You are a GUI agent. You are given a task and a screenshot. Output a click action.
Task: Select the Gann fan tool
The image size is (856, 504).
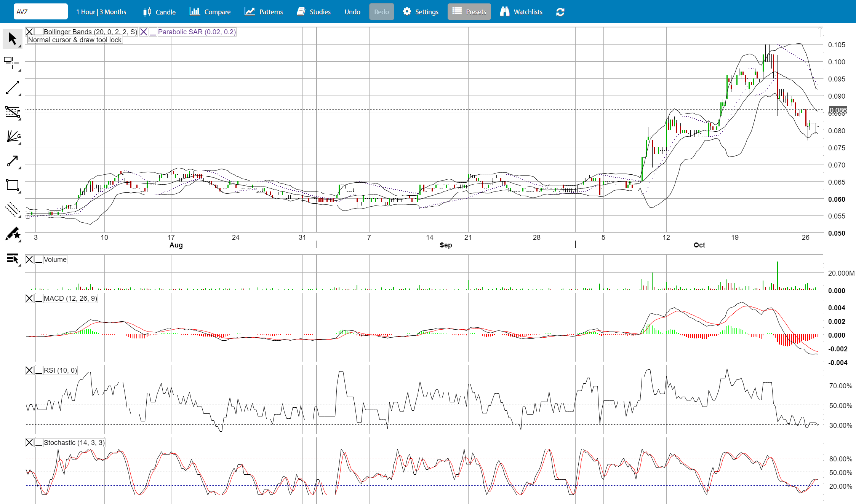pyautogui.click(x=13, y=136)
